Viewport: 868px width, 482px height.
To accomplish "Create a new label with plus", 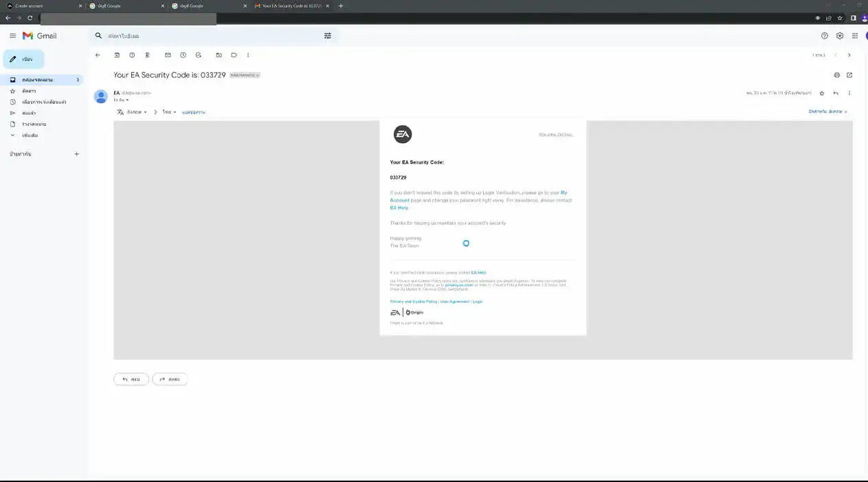I will (x=76, y=154).
